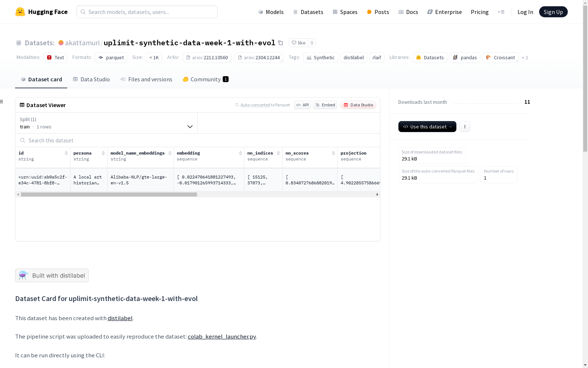Click the Built with distilabel badge
The width and height of the screenshot is (588, 368).
(x=52, y=275)
